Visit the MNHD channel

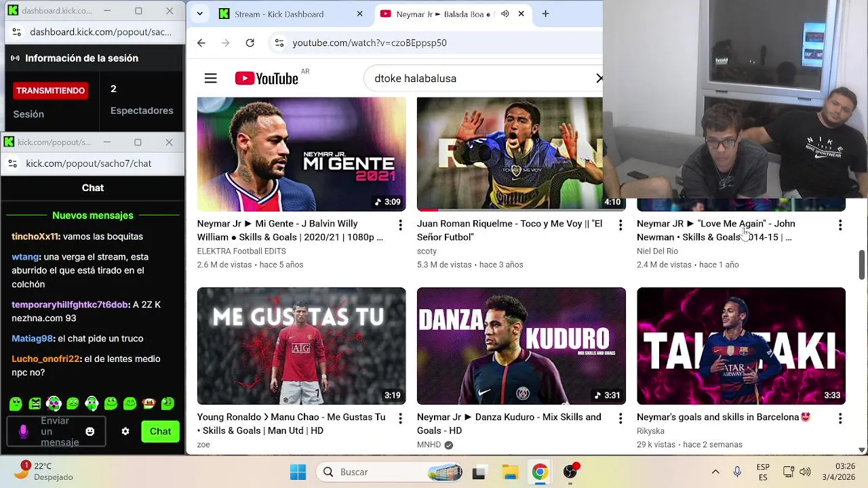429,445
